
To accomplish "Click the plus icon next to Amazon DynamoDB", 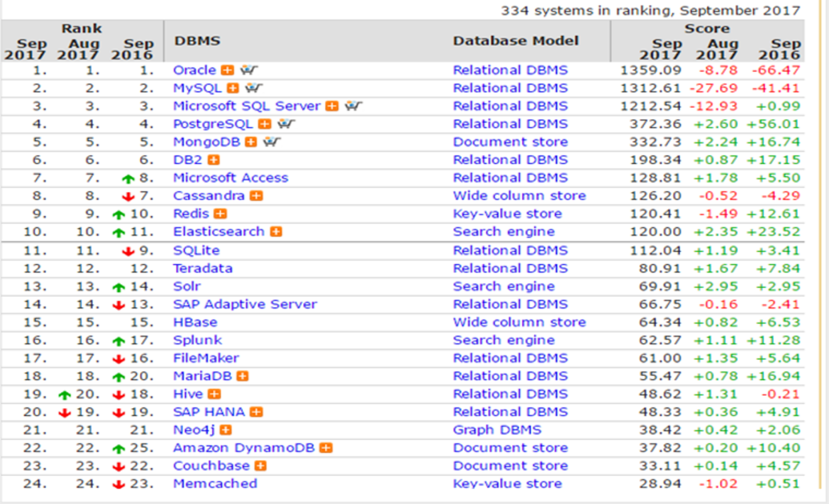I will pos(326,448).
